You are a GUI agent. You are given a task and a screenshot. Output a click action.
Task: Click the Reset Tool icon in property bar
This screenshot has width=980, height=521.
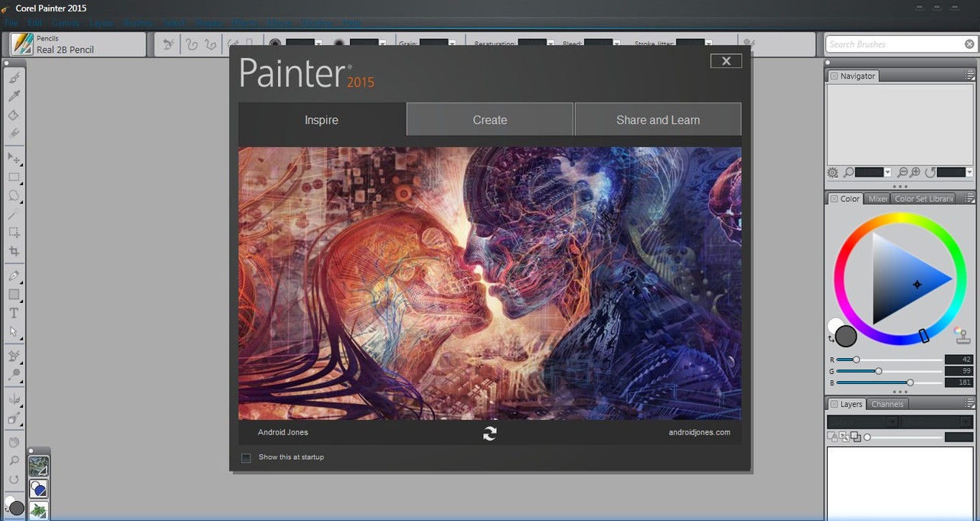point(168,44)
